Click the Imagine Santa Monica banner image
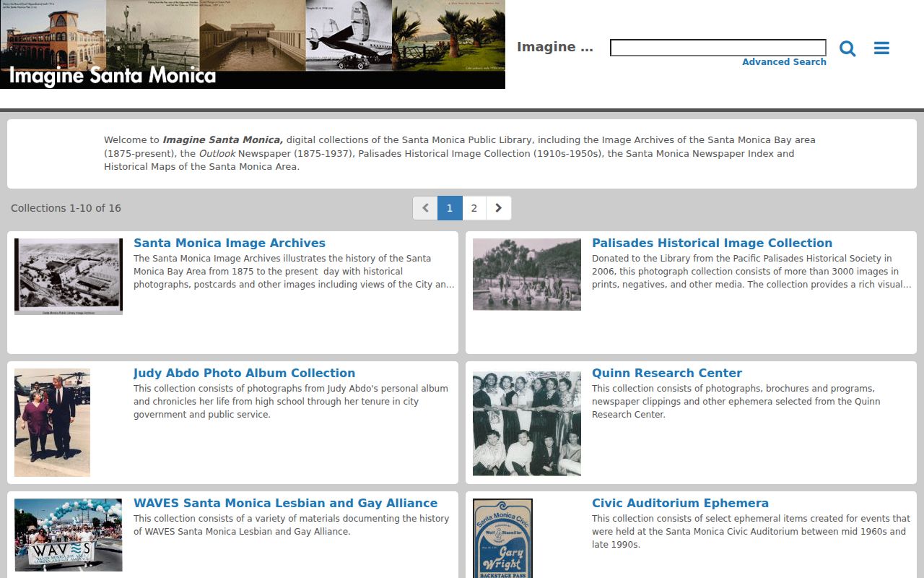 (x=253, y=44)
